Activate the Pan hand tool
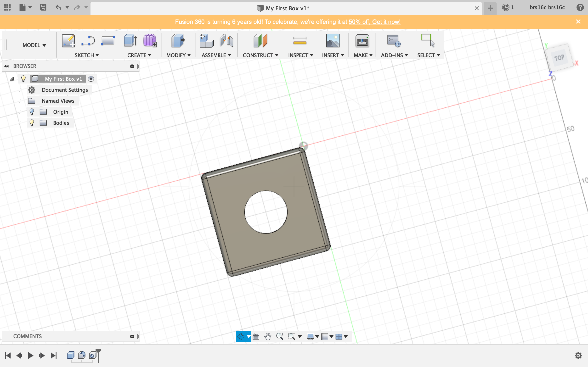The image size is (588, 367). click(x=268, y=336)
